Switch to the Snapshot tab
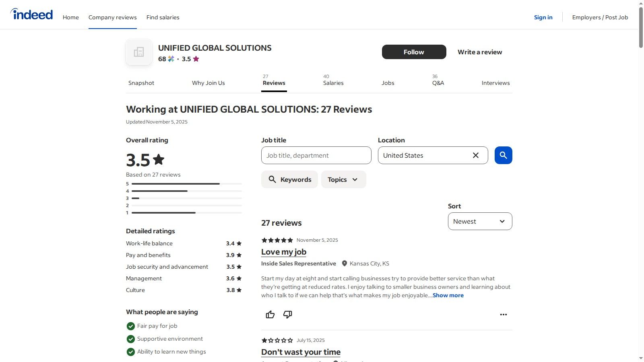Screen dimensions: 644x362 point(141,83)
